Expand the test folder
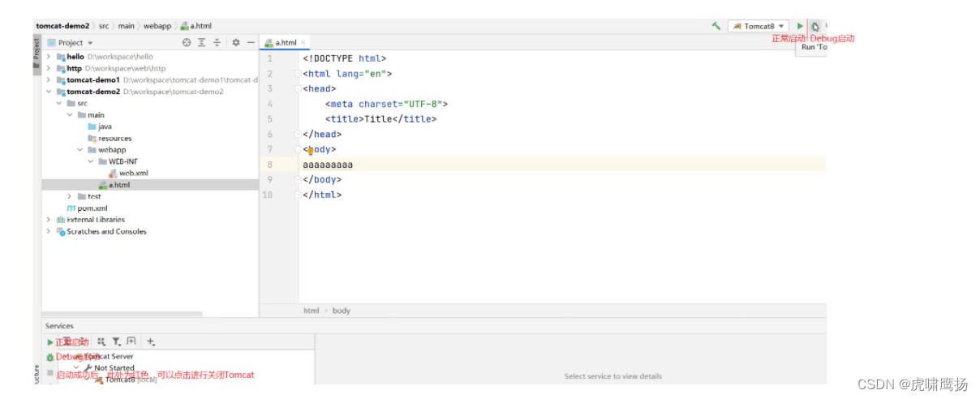The width and height of the screenshot is (980, 399). [71, 196]
